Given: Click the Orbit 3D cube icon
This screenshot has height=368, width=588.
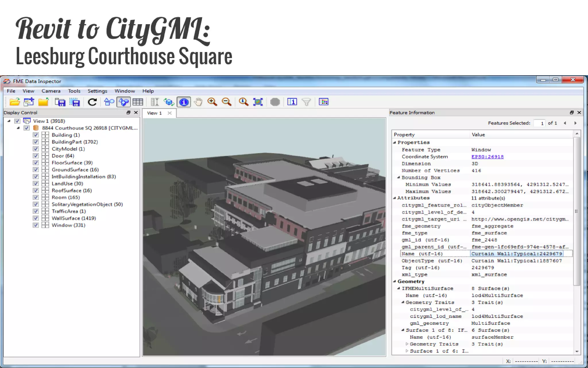Looking at the screenshot, I should [169, 102].
